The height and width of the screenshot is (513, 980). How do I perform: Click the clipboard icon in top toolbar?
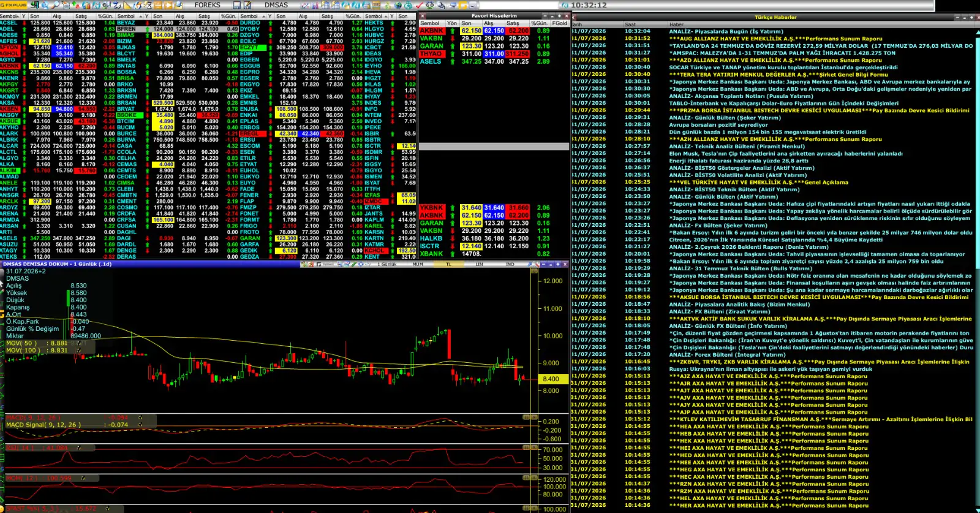coord(66,5)
